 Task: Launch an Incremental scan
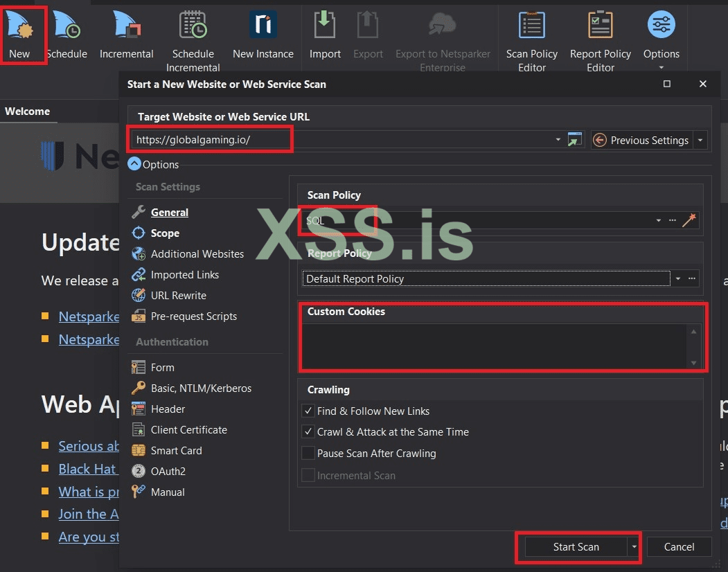pos(126,35)
